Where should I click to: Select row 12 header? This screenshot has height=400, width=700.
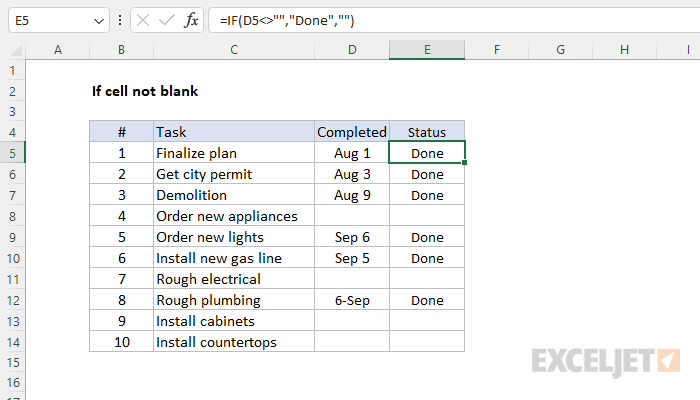[x=12, y=300]
